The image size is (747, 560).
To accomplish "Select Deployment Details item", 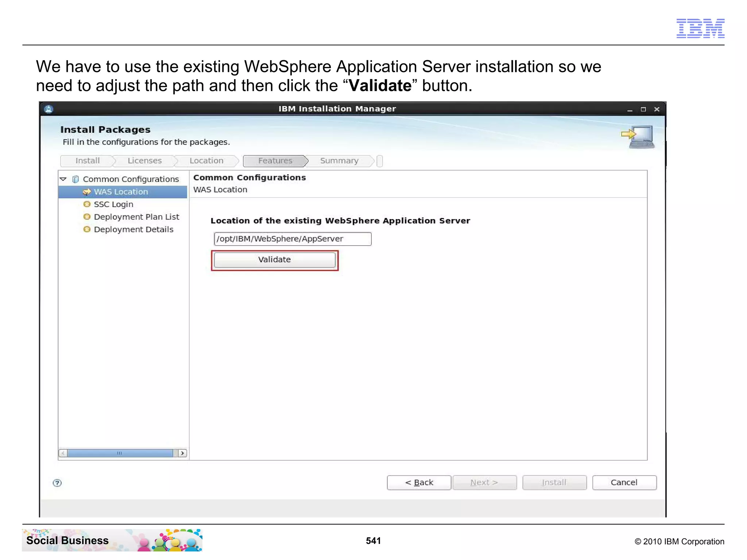I will coord(133,229).
